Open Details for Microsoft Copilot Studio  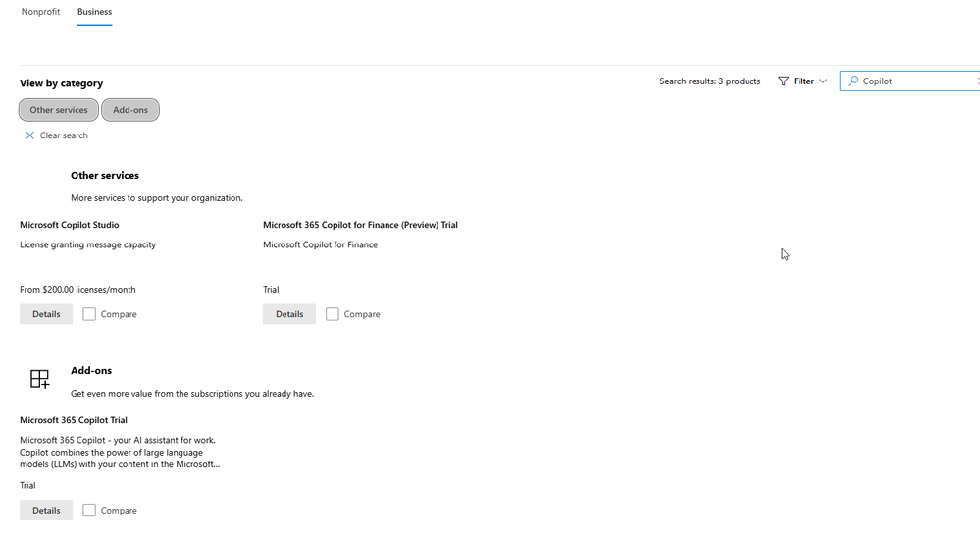[x=46, y=314]
